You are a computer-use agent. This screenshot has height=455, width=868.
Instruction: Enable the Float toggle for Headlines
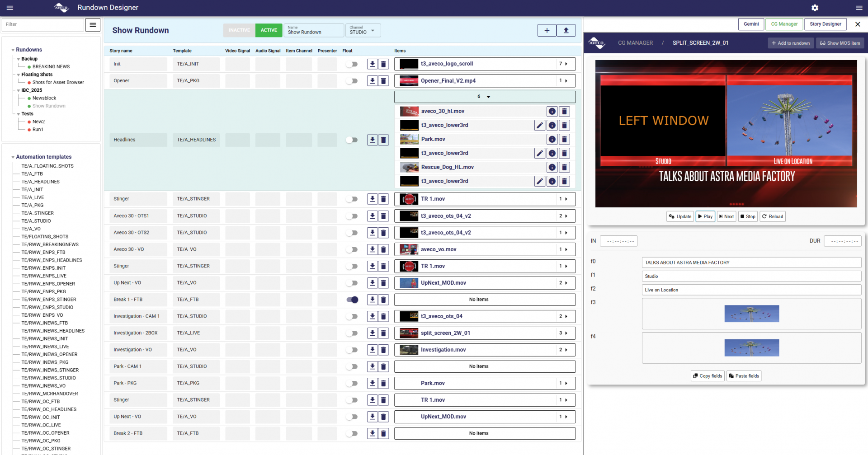click(352, 140)
